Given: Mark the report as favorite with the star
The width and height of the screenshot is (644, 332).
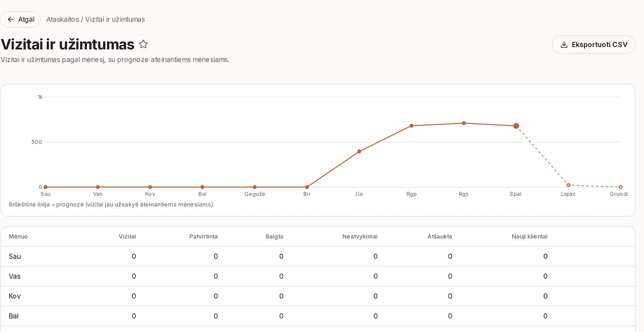Looking at the screenshot, I should (143, 44).
